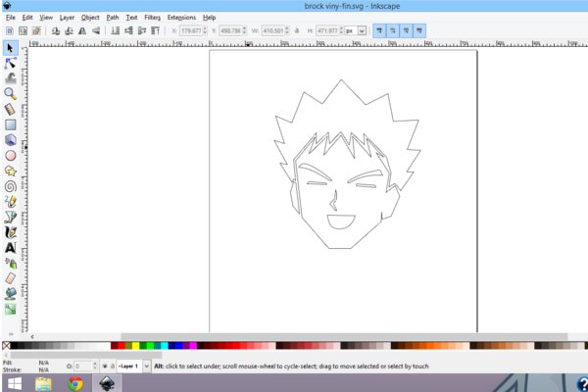Adjust the H height stepper arrows
The width and height of the screenshot is (588, 392).
pos(341,30)
